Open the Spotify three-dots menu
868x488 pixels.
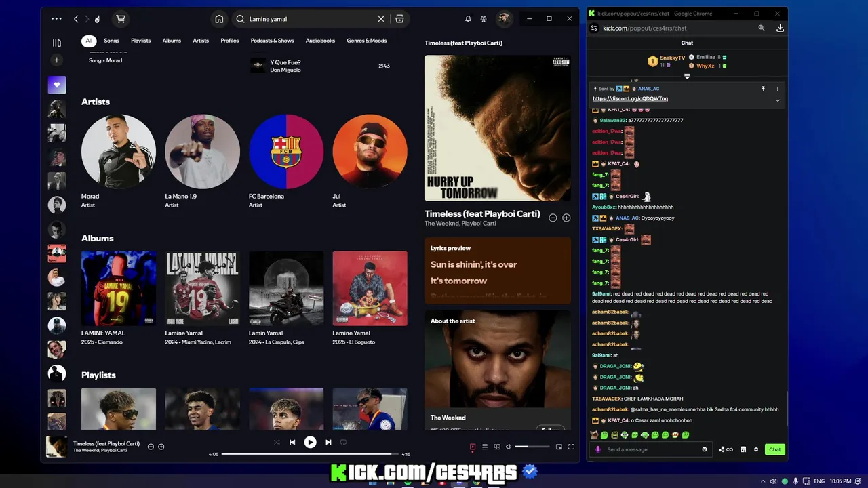click(x=56, y=19)
